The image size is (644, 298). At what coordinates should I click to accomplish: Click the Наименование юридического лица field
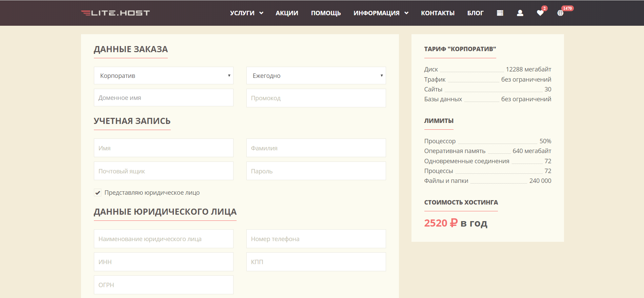click(164, 239)
